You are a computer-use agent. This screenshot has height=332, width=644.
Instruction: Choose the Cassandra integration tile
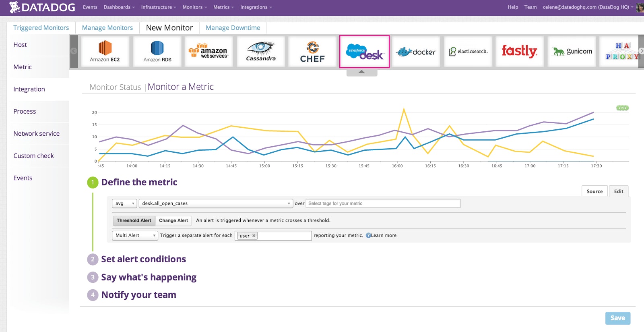pyautogui.click(x=261, y=52)
